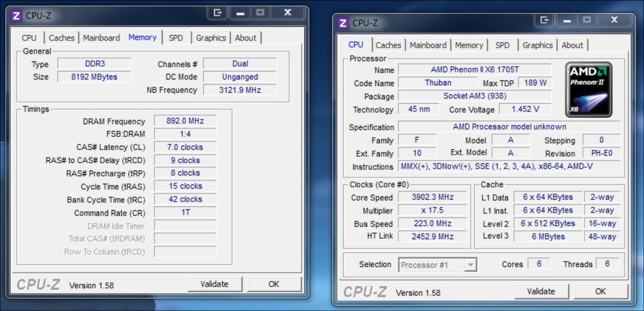644x311 pixels.
Task: Select the memory Size value 8192 MBytes
Action: pyautogui.click(x=94, y=77)
